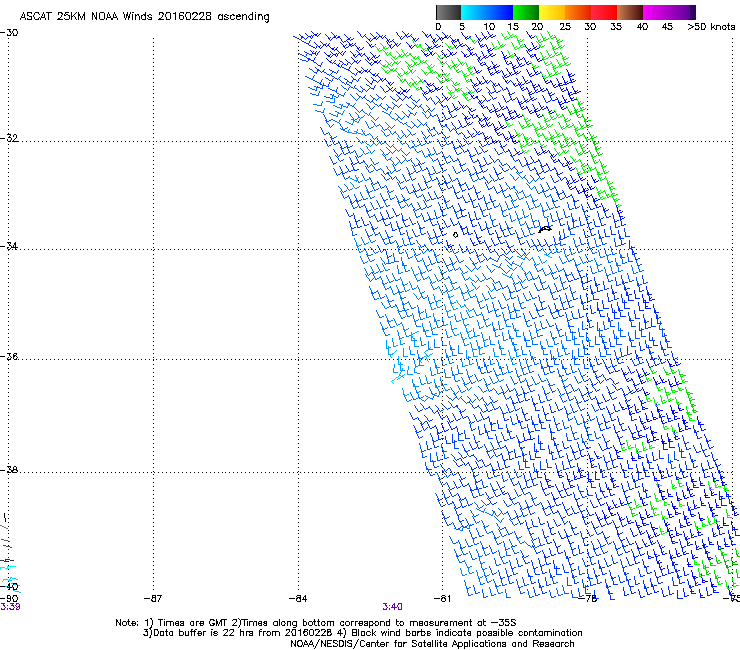Viewport: 740px width, 650px height.
Task: Click the -81 longitude axis label
Action: tap(442, 599)
